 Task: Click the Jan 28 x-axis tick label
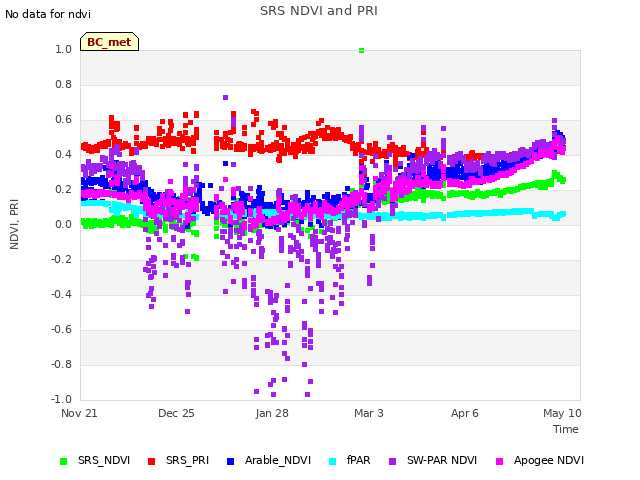coord(272,413)
